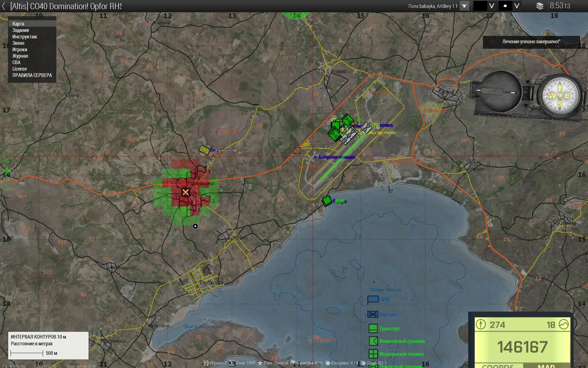Open the СВА briefing entry
This screenshot has height=368, width=588.
click(x=32, y=62)
